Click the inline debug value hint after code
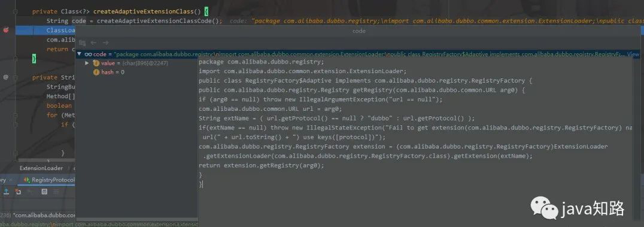Viewport: 644px width, 227px height. (436, 21)
